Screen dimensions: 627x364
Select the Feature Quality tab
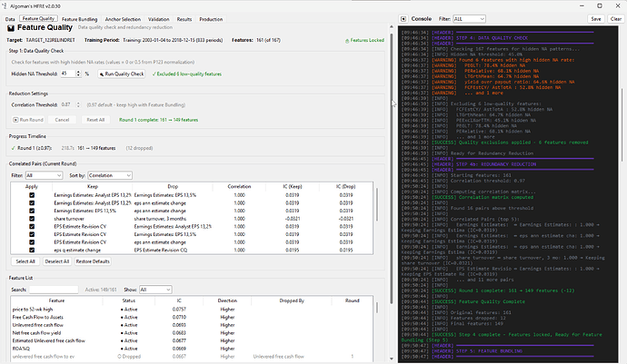(38, 19)
